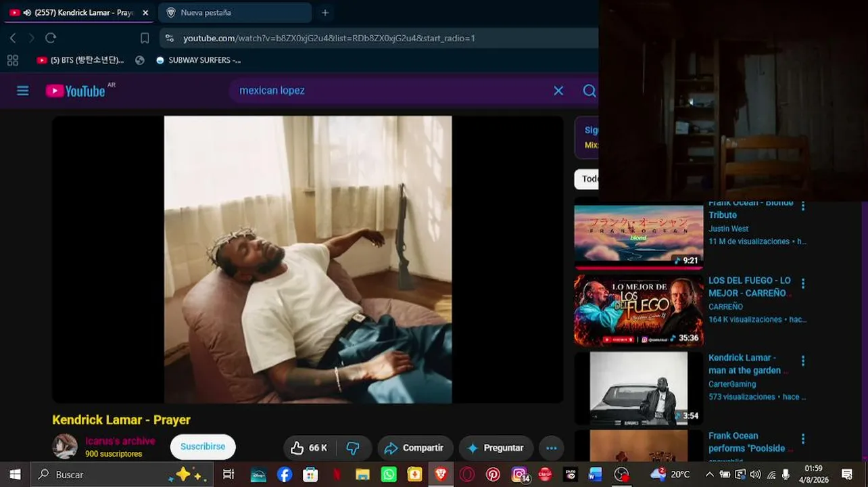This screenshot has width=868, height=487.
Task: Open the Icarus's archive channel avatar
Action: (x=65, y=446)
